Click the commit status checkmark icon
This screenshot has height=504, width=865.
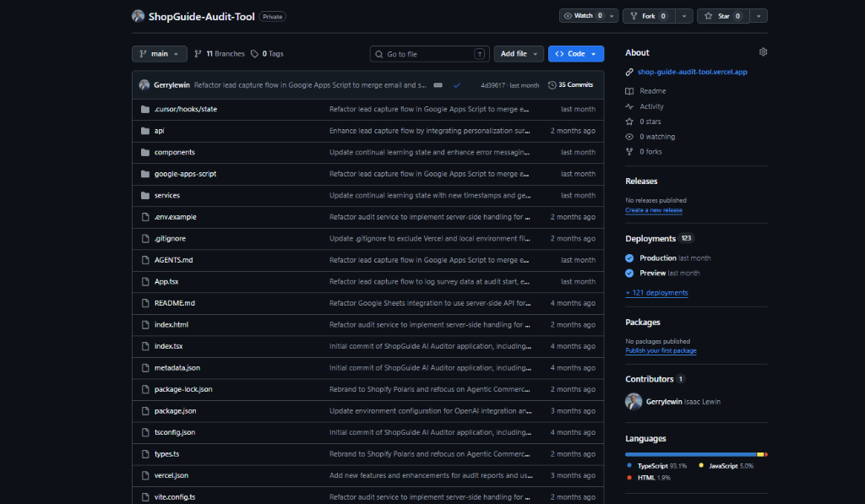click(x=457, y=85)
